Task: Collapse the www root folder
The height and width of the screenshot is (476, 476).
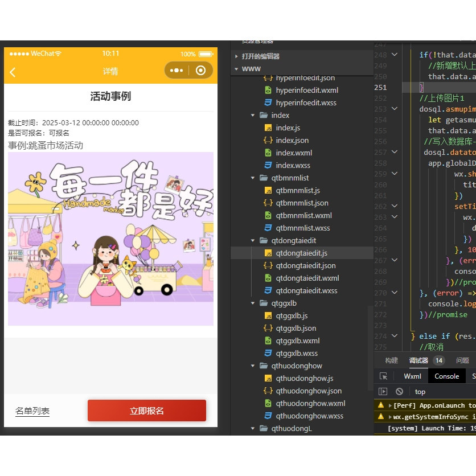Action: pyautogui.click(x=236, y=69)
